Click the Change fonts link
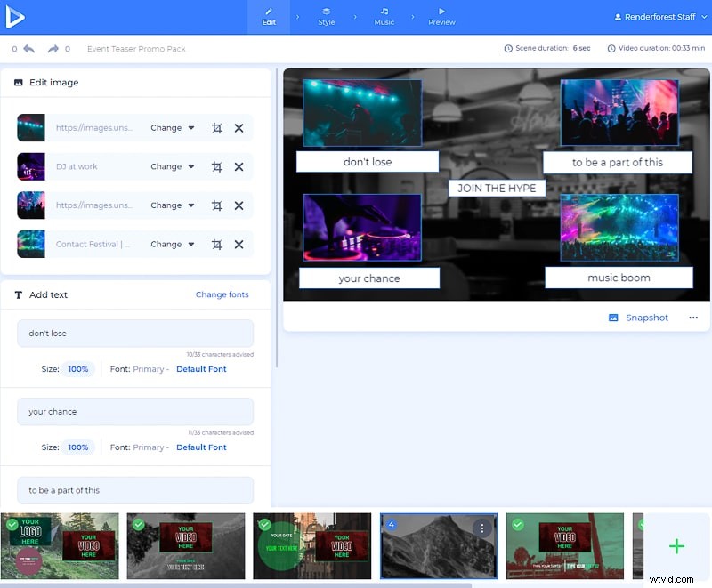Screen dimensions: 712x588 point(222,294)
